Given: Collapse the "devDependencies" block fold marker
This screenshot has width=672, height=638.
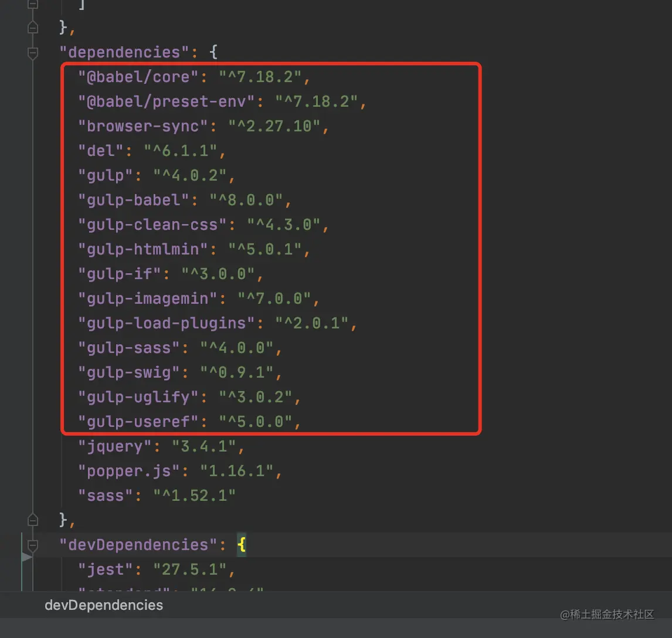Looking at the screenshot, I should pos(33,545).
